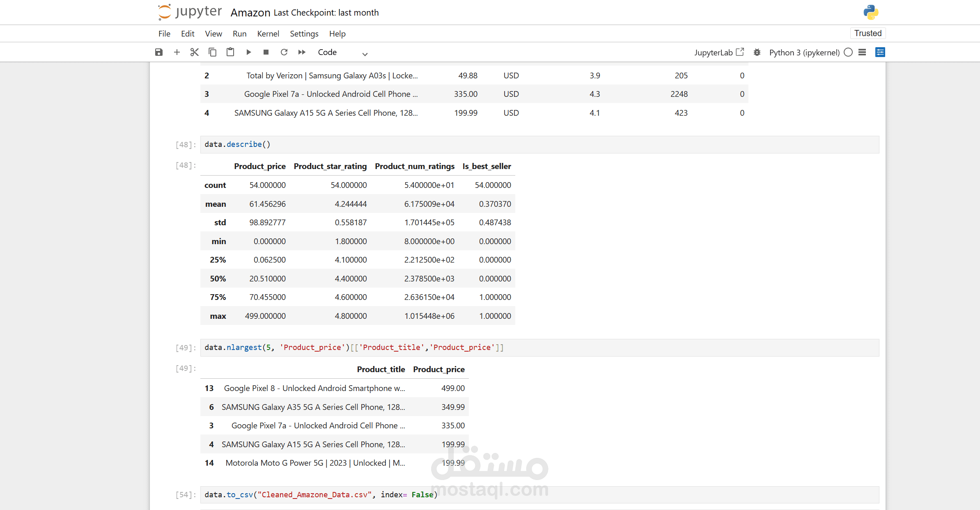Viewport: 980px width, 510px height.
Task: Run the selected cell
Action: pos(248,52)
